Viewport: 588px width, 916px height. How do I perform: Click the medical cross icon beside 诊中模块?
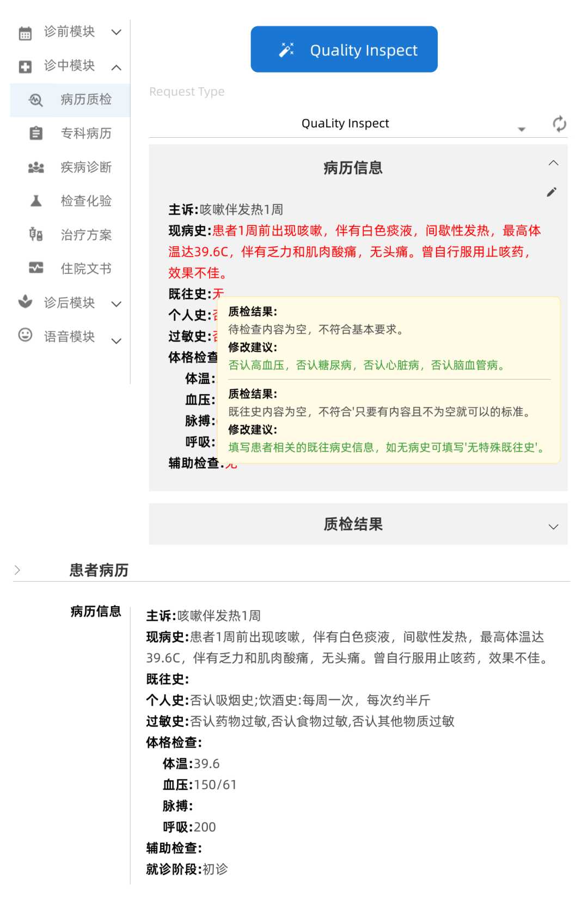25,66
